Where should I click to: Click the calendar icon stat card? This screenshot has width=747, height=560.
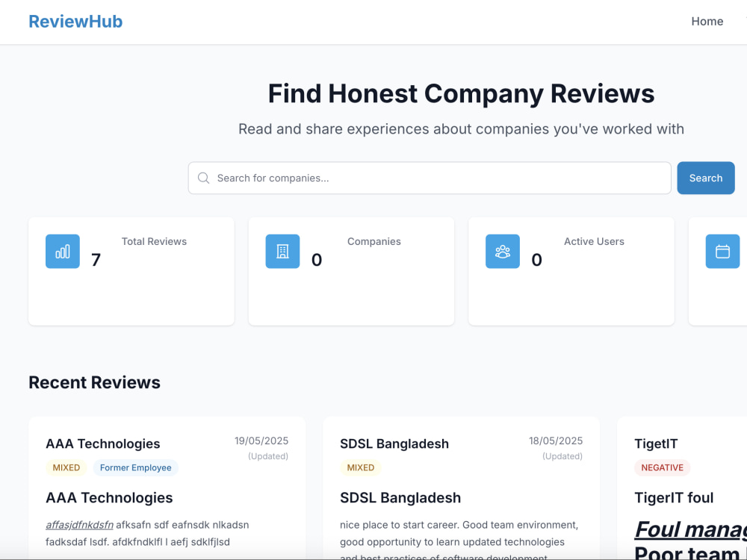[722, 252]
